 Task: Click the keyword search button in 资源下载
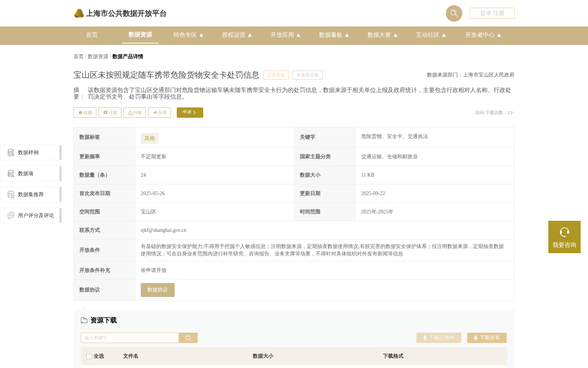(188, 338)
